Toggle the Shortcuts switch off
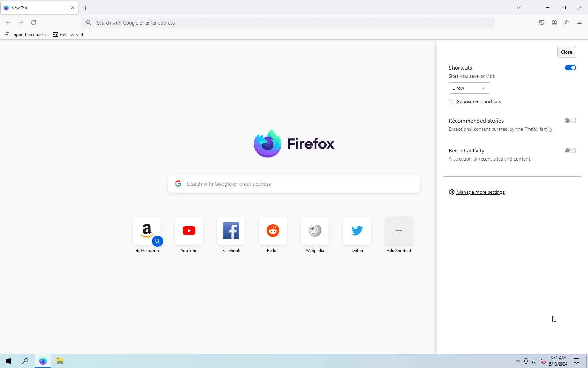The image size is (588, 368). [570, 68]
